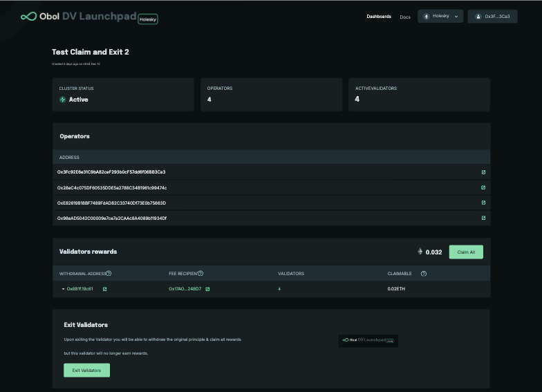This screenshot has width=542, height=392.
Task: Click the Active cluster status indicator
Action: tap(74, 100)
